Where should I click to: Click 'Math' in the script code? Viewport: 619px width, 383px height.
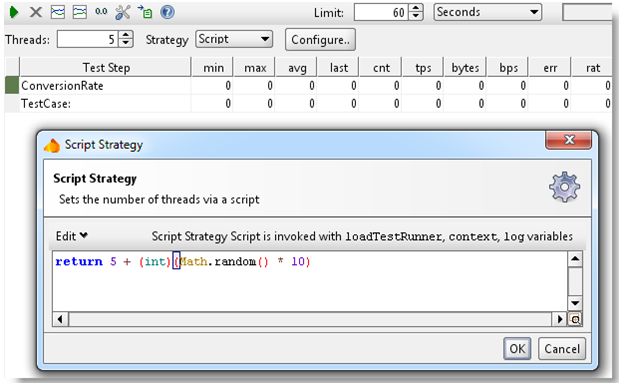pos(194,261)
